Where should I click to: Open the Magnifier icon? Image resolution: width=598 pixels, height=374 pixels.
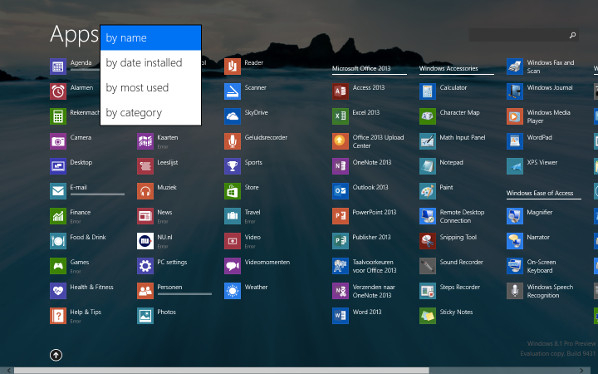(x=515, y=216)
